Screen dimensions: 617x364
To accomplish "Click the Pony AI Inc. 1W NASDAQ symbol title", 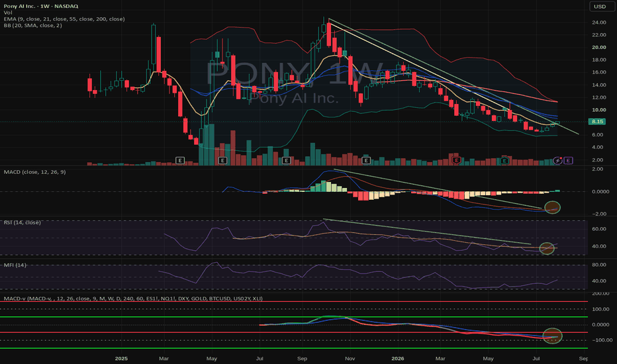I will click(x=41, y=6).
